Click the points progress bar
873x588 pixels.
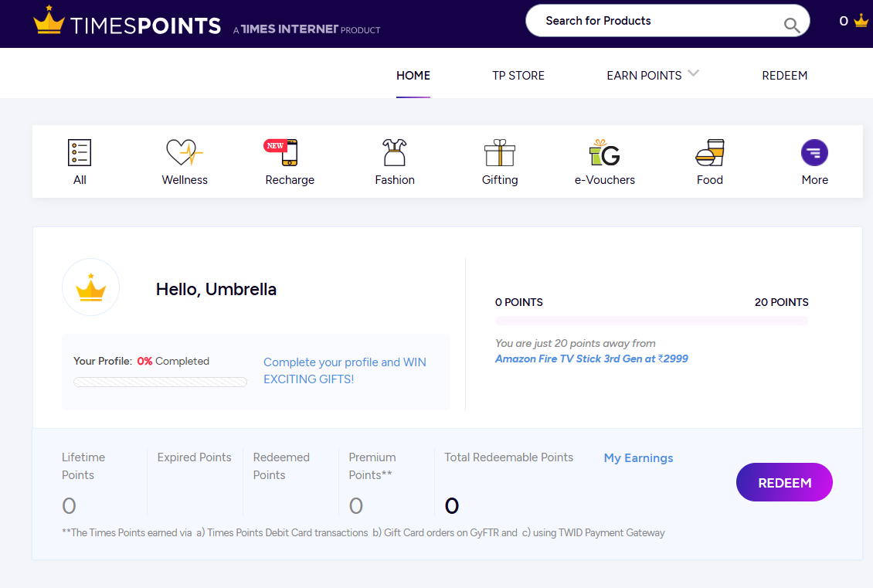click(652, 321)
